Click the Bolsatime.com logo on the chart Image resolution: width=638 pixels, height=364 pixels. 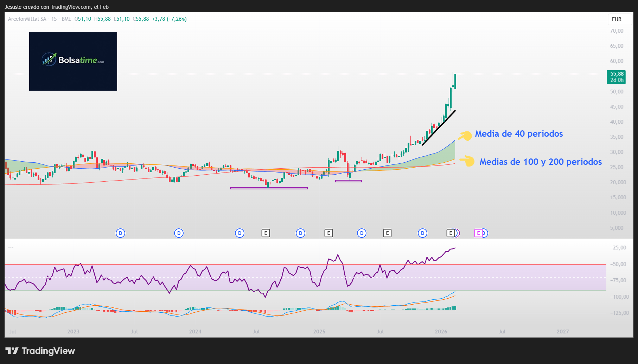tap(73, 61)
